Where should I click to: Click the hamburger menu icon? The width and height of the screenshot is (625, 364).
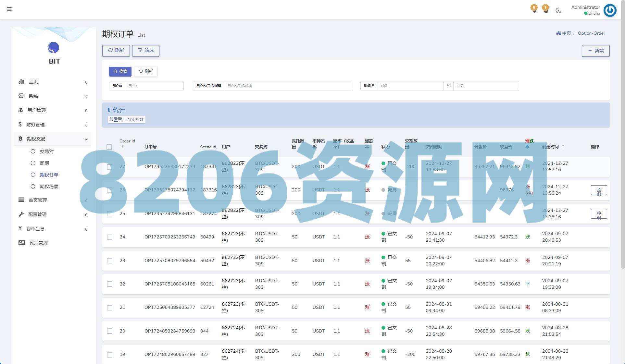9,9
